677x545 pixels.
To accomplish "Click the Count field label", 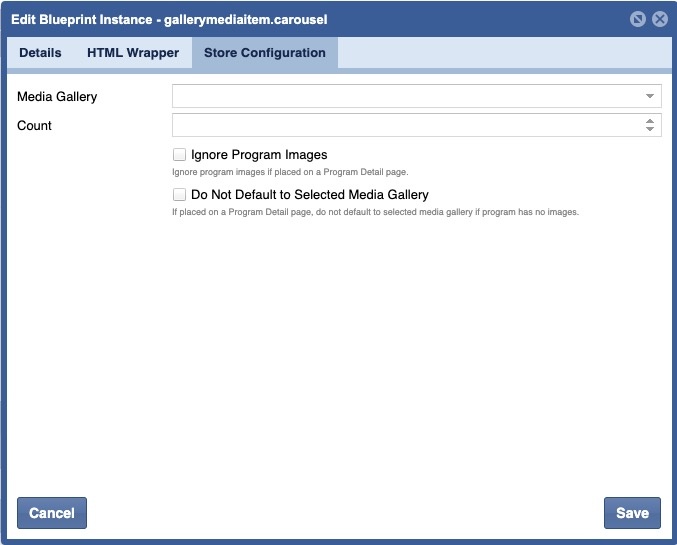I will pos(35,126).
